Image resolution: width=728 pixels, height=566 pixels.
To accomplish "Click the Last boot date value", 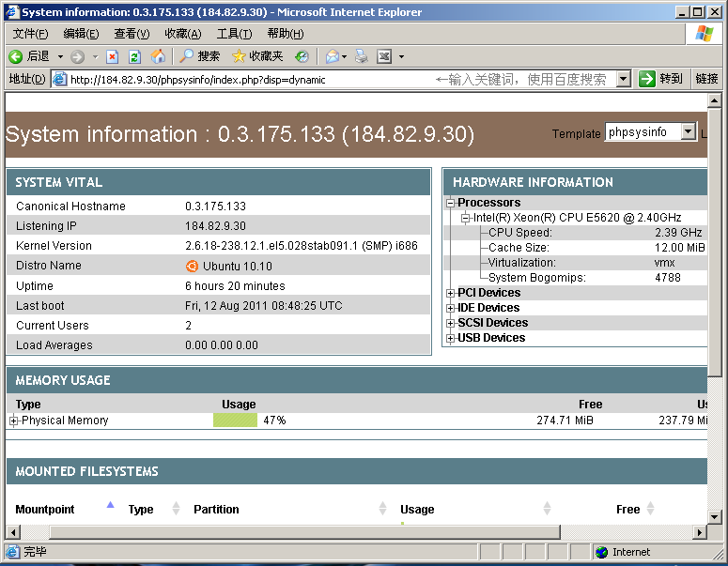I will coord(264,306).
